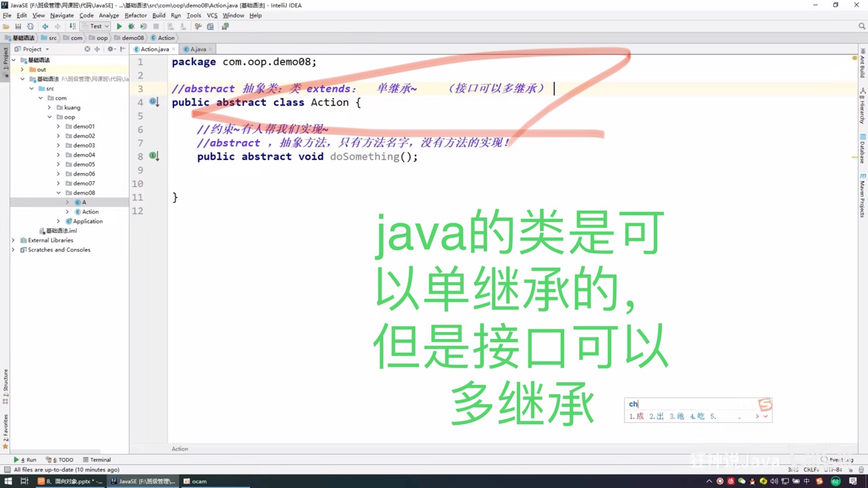
Task: Open Settings via the wrench toolbar icon
Action: 198,26
